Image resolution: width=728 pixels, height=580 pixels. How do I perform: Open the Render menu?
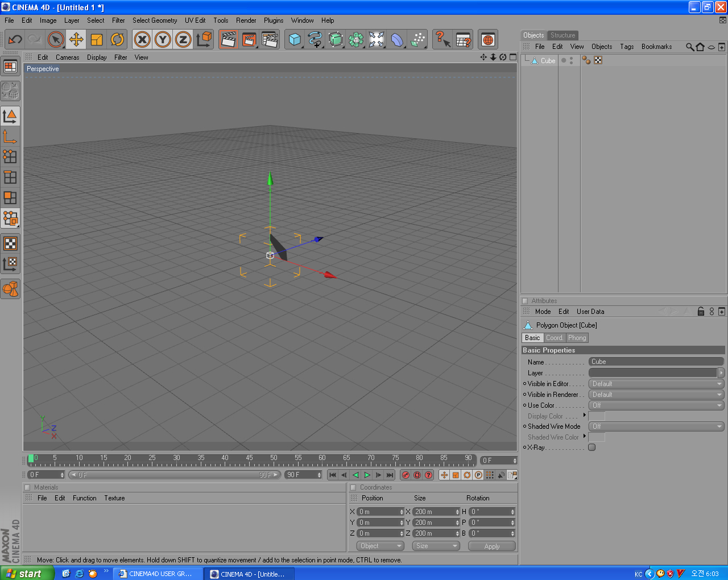pos(246,20)
